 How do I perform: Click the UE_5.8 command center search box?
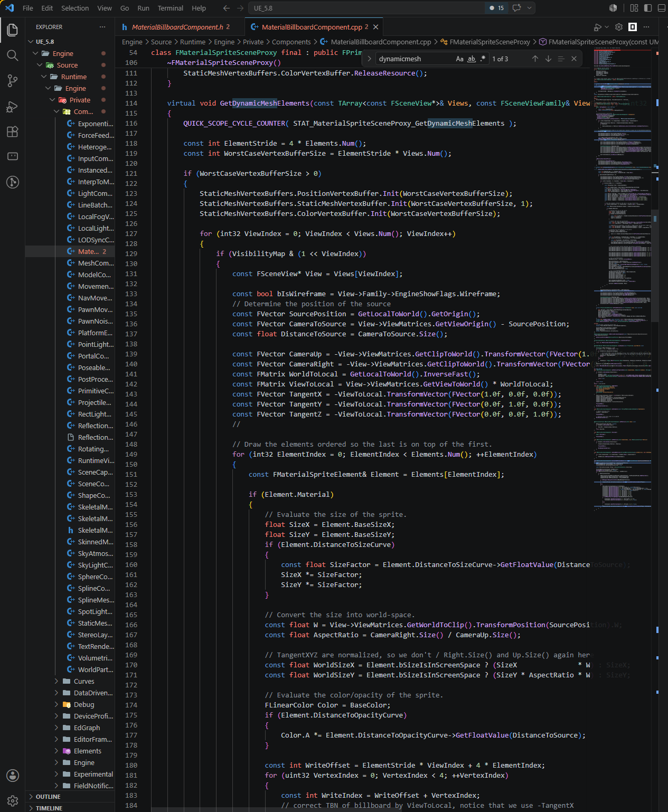pyautogui.click(x=367, y=8)
